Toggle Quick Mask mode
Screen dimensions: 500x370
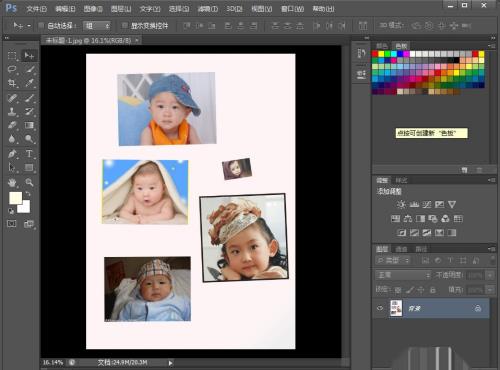coord(12,224)
